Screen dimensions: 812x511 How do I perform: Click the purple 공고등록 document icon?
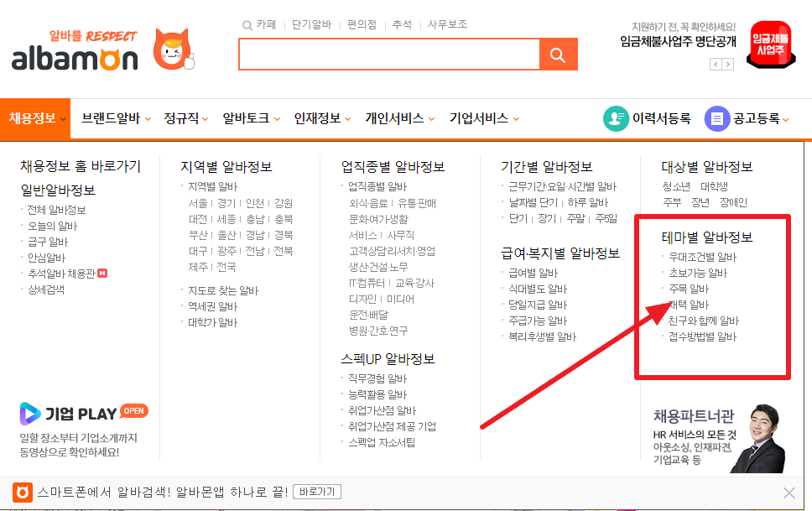(716, 118)
